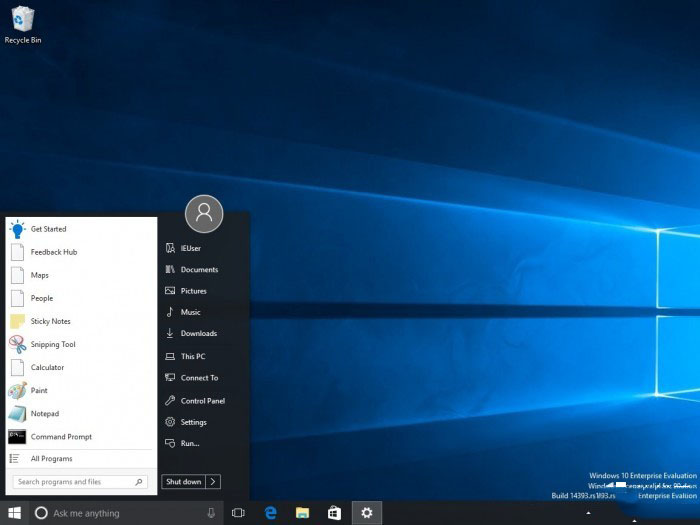Click the Connect To monitor icon
This screenshot has width=700, height=525.
pyautogui.click(x=170, y=378)
